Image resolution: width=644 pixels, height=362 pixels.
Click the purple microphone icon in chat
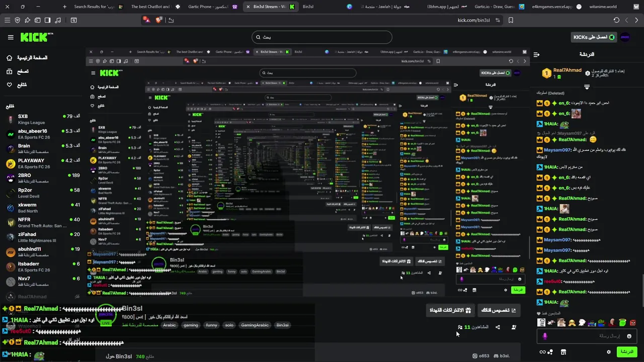click(545, 336)
